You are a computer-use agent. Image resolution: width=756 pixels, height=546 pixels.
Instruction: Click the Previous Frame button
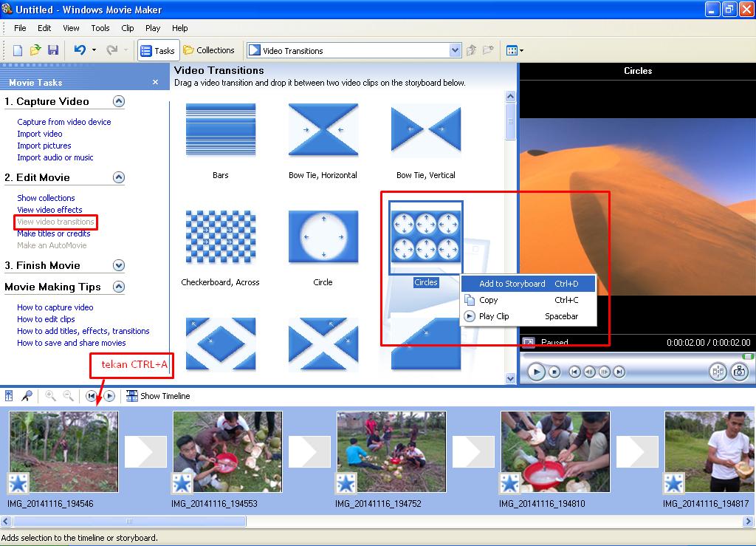(x=589, y=372)
